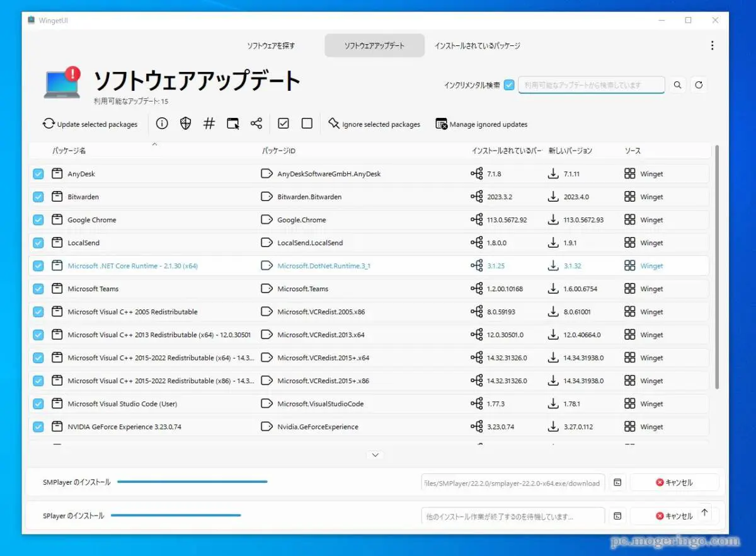Click the share package icon
The width and height of the screenshot is (756, 556).
click(x=256, y=124)
